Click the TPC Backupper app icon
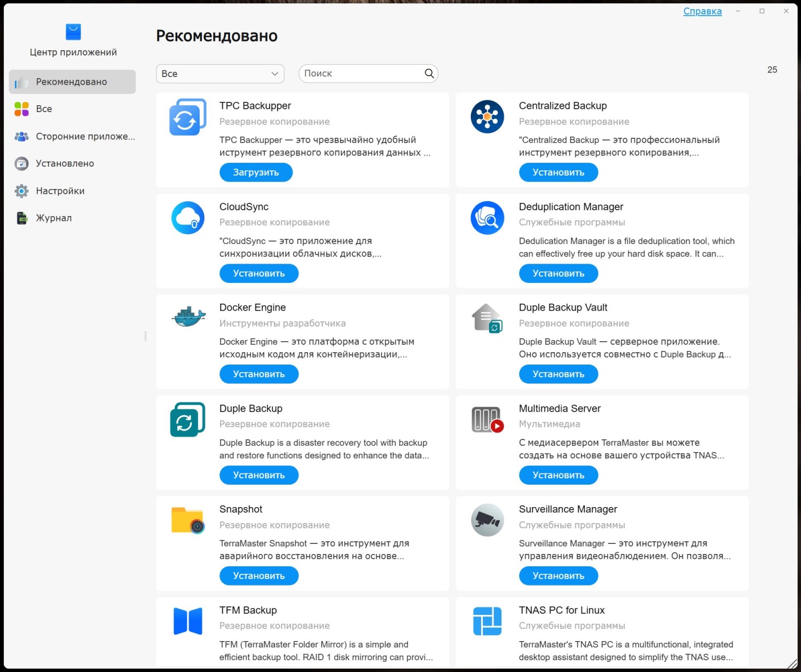801x672 pixels. [187, 117]
